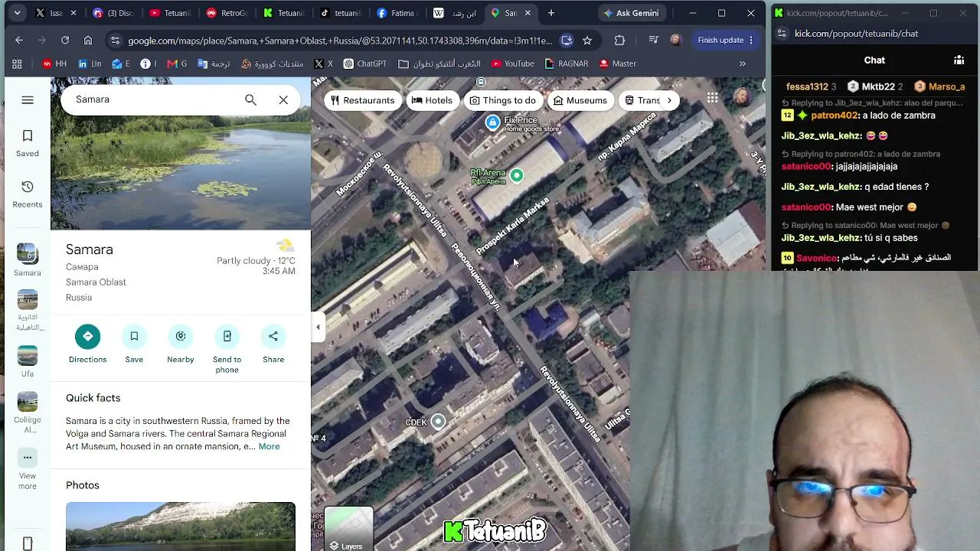Open the new tab plus button
980x551 pixels.
(550, 13)
